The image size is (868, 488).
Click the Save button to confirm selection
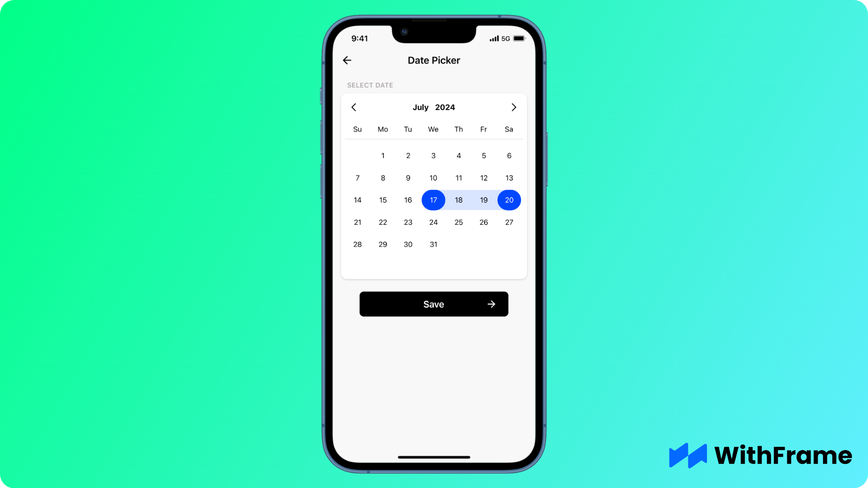click(434, 304)
